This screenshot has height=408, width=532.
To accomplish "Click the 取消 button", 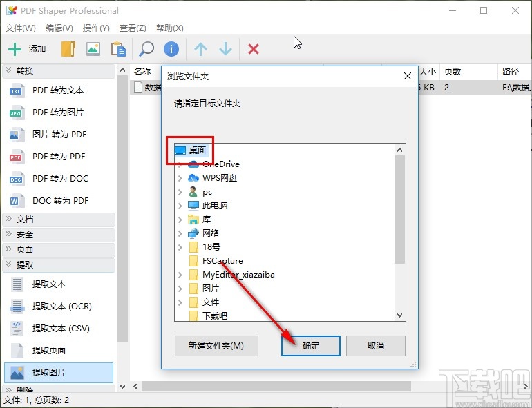I will click(x=376, y=346).
